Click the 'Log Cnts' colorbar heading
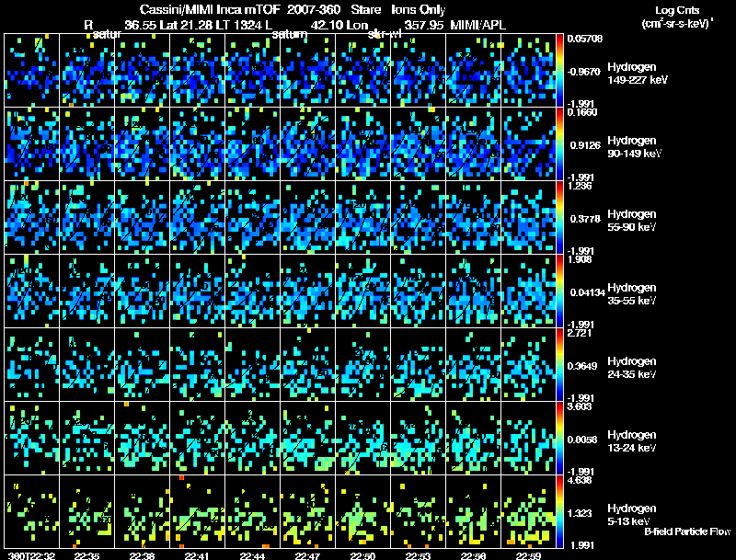This screenshot has height=560, width=736. [x=677, y=10]
